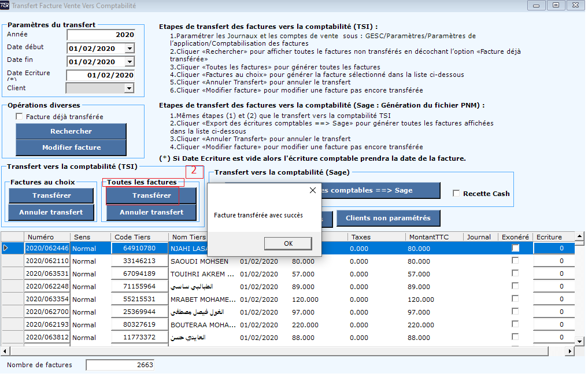This screenshot has width=588, height=377.
Task: Tick the Recette Cash checkbox
Action: point(457,194)
